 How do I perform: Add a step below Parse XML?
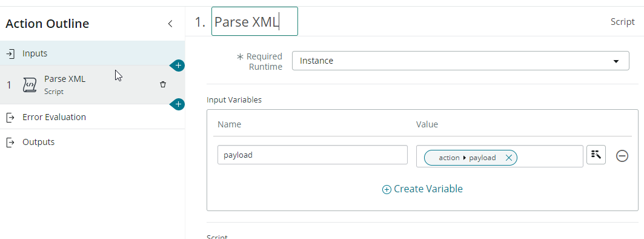click(178, 104)
